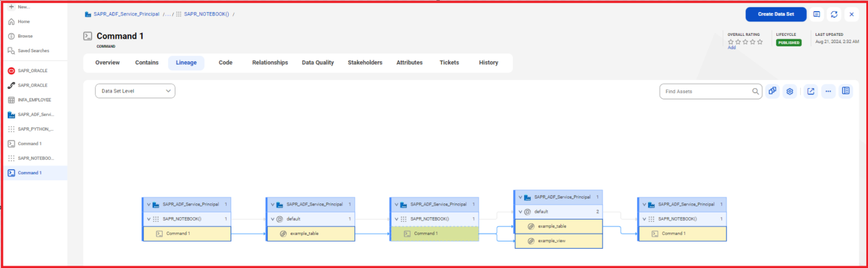Viewport: 868px width, 268px height.
Task: Click the Add rating link
Action: [731, 47]
